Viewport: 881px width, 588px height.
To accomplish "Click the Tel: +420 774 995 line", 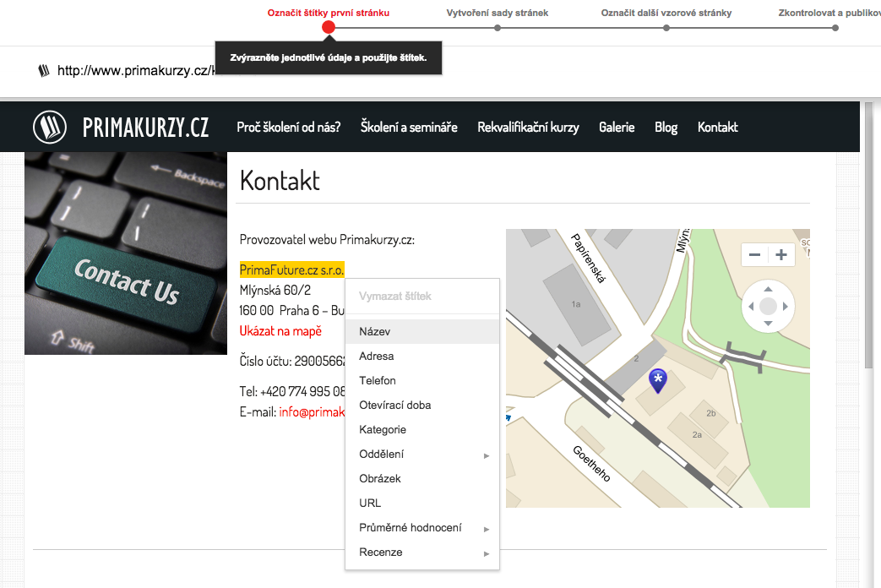I will 292,391.
